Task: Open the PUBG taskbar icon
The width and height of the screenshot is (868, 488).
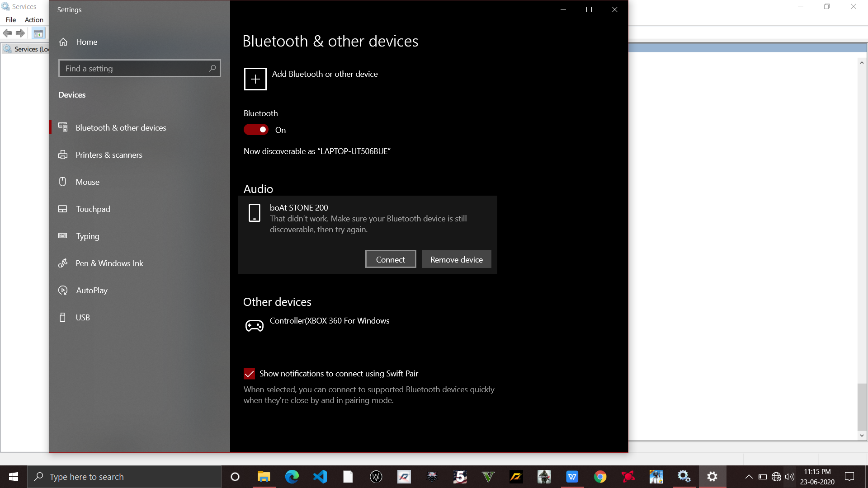Action: (x=656, y=477)
